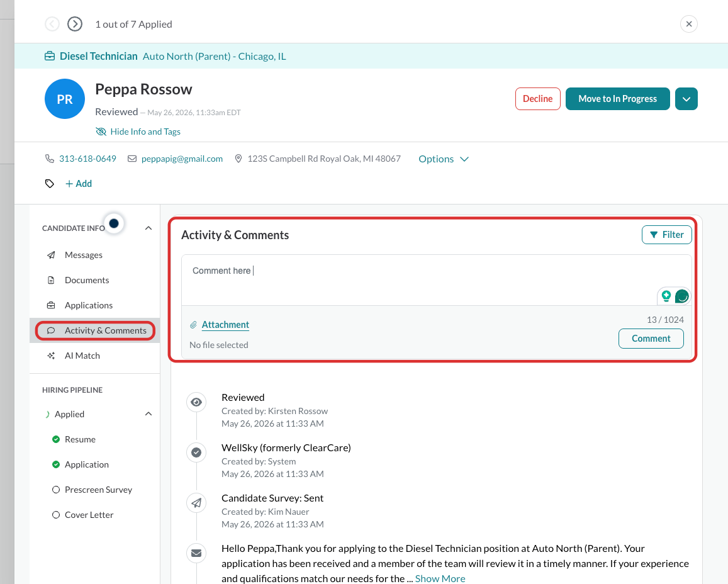Click the eye icon for Reviewed activity
The height and width of the screenshot is (584, 728).
coord(196,402)
